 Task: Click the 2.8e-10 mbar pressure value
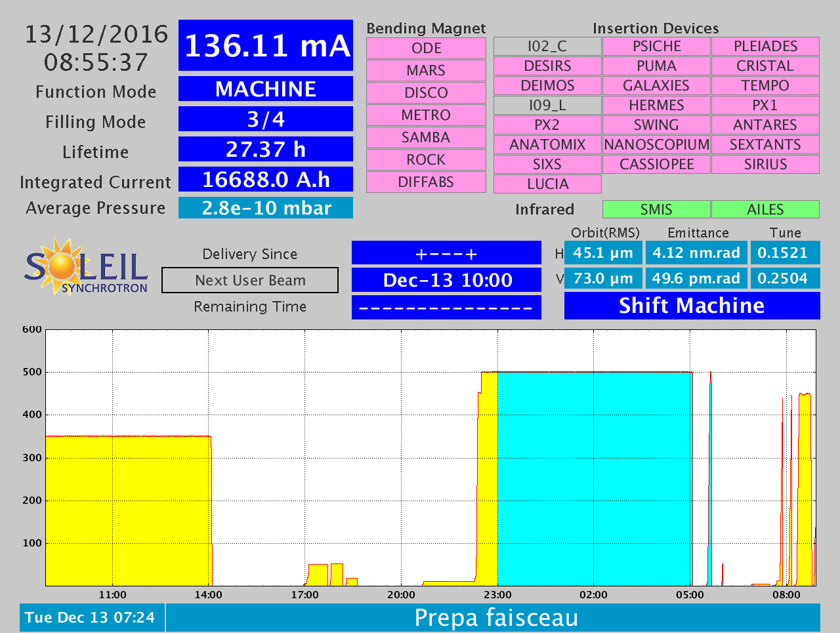(266, 208)
